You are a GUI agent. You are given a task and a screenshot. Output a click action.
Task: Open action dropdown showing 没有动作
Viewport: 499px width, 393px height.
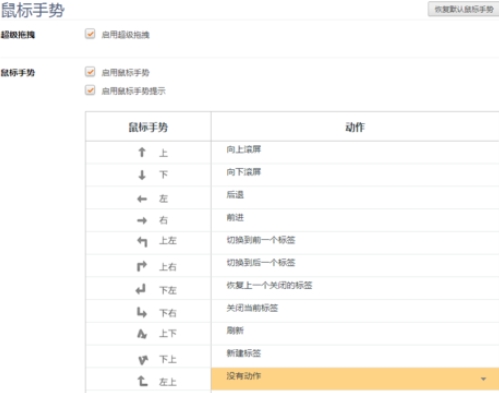click(x=355, y=379)
